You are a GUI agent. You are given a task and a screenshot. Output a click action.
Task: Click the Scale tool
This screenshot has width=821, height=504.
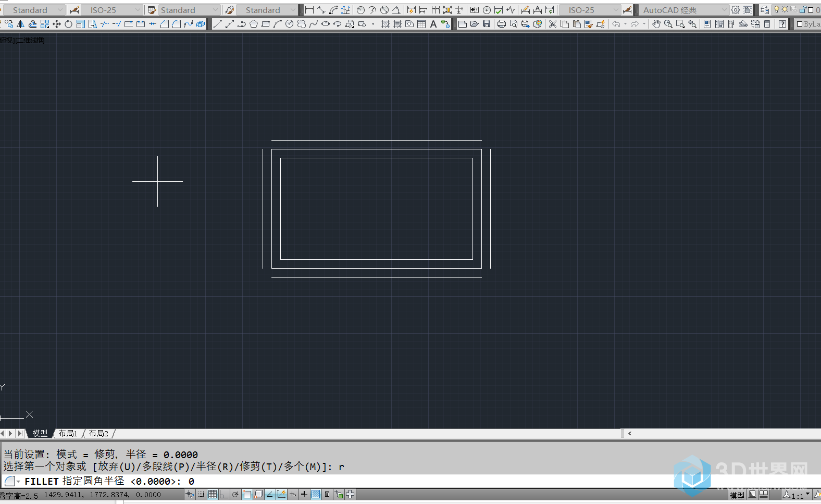[x=80, y=24]
